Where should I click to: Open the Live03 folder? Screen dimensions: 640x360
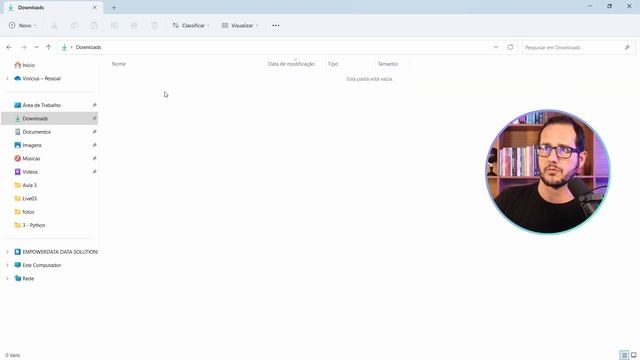(25, 198)
